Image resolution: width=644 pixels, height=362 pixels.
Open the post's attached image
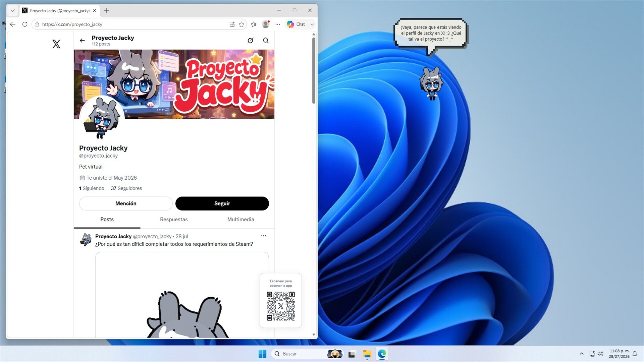coord(182,295)
